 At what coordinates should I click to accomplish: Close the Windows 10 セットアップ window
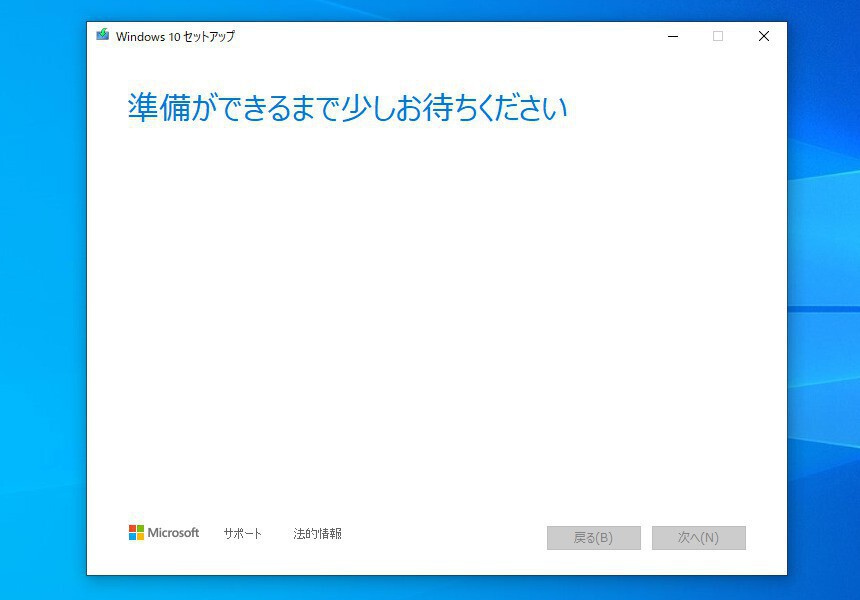763,36
